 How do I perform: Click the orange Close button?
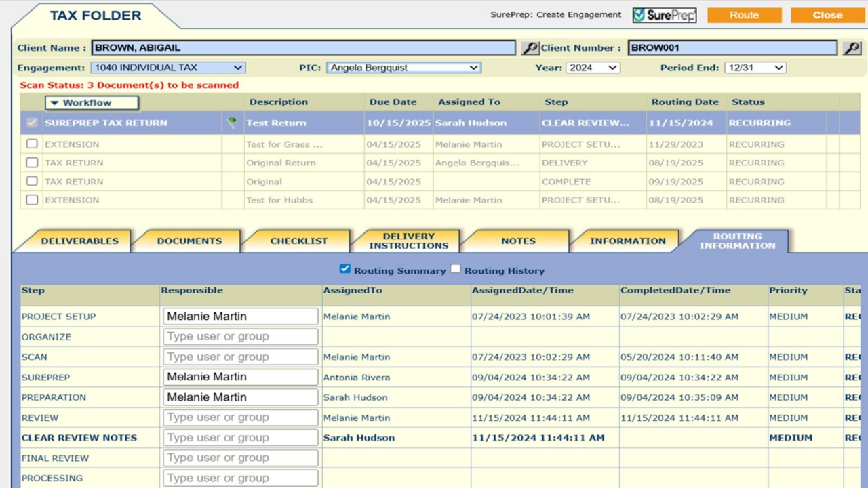pyautogui.click(x=827, y=15)
